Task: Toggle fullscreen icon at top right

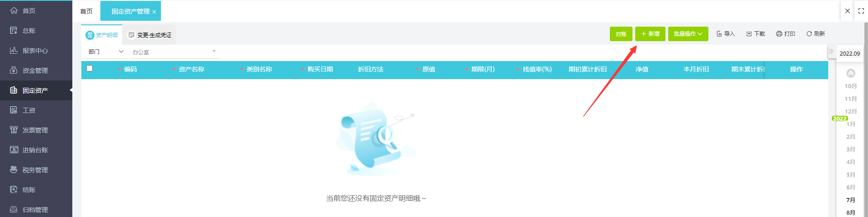Action: (x=861, y=11)
